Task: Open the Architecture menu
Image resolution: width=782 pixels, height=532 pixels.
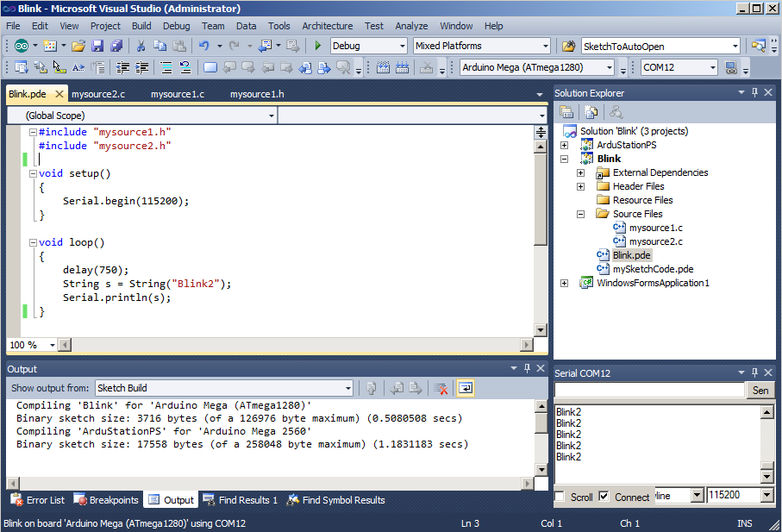Action: (x=327, y=26)
